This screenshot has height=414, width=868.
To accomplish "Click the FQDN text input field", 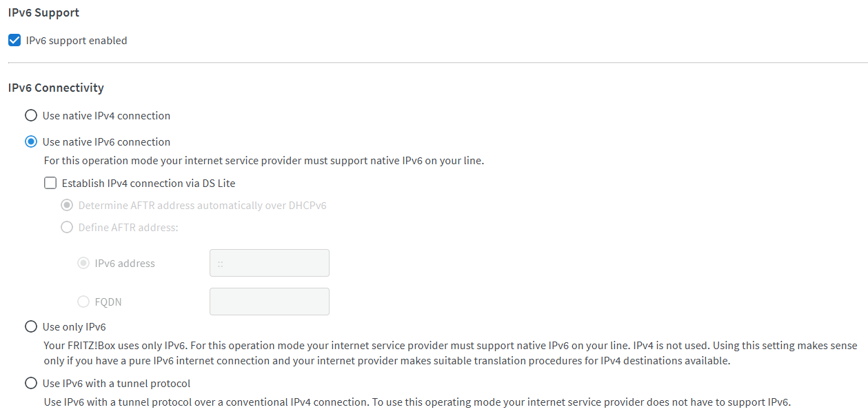I will click(269, 302).
